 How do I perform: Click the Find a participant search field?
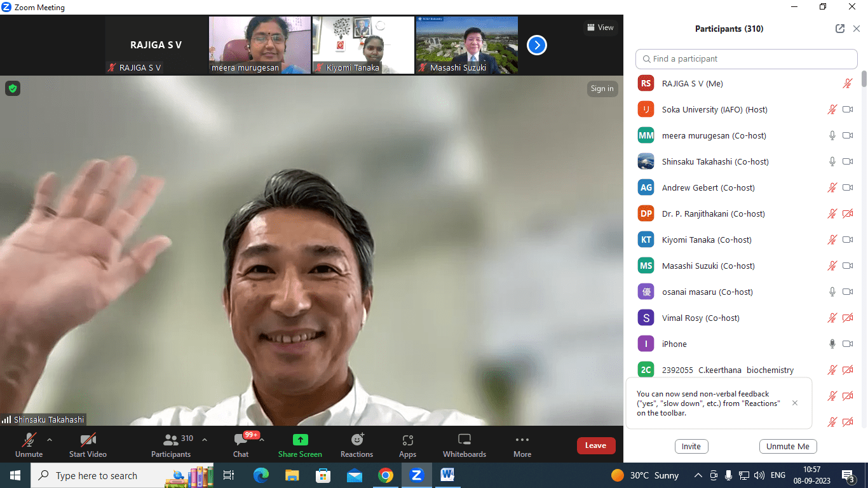coord(747,58)
